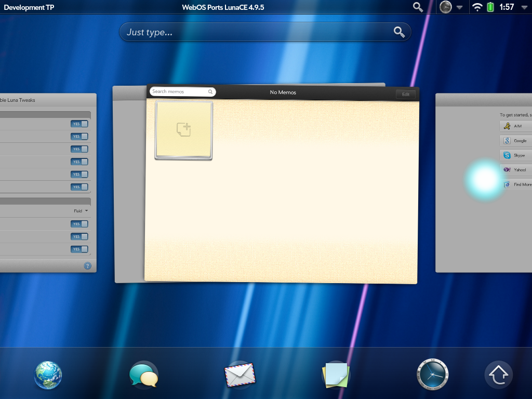Focus the Just type search field
The width and height of the screenshot is (532, 399).
(257, 32)
